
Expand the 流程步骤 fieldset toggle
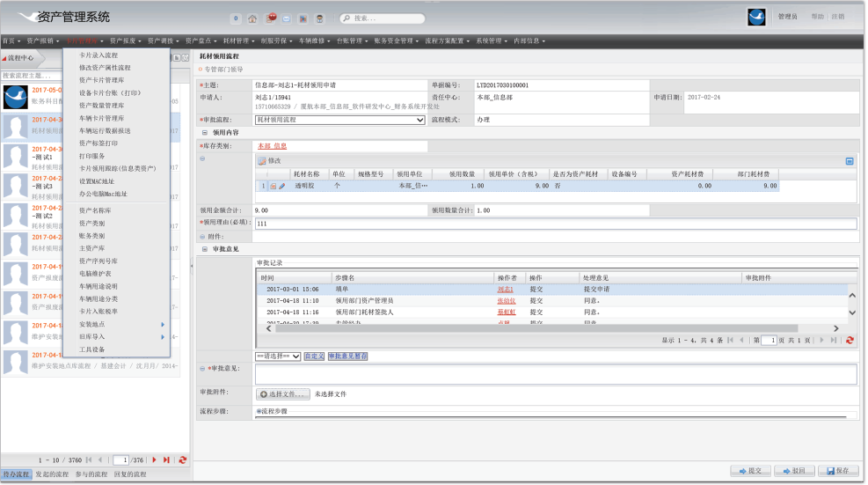coord(259,411)
